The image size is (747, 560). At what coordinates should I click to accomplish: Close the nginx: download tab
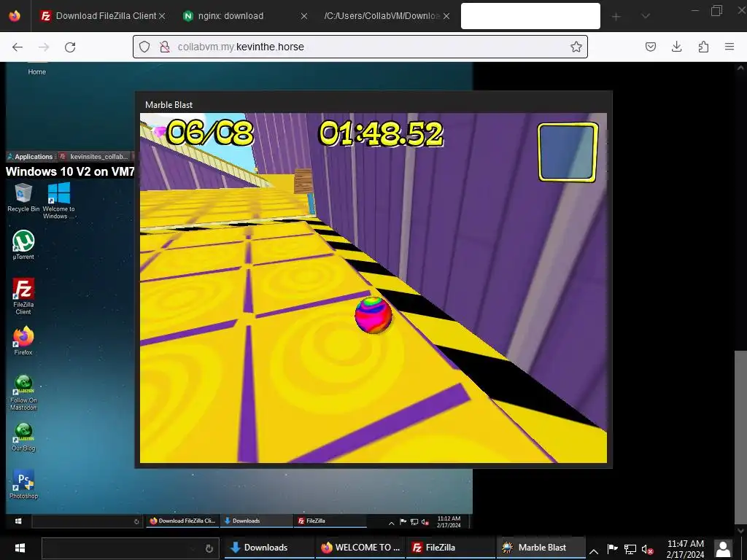[x=304, y=16]
